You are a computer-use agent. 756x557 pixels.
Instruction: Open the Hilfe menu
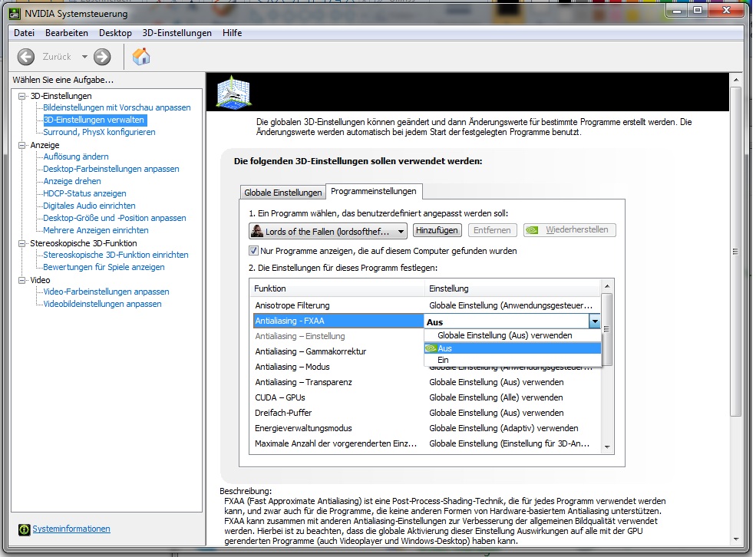pos(232,33)
